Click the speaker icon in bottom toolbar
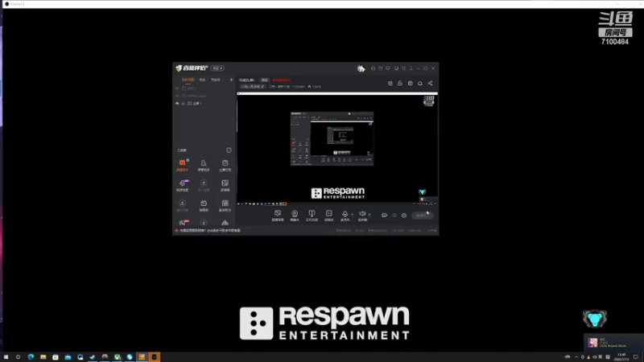The image size is (644, 362). point(362,215)
